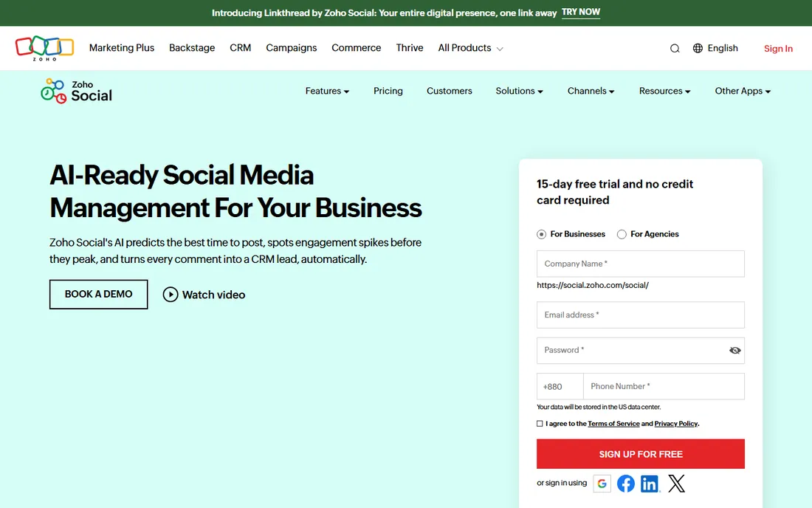This screenshot has width=812, height=508.
Task: Focus the Email address field
Action: tap(641, 315)
